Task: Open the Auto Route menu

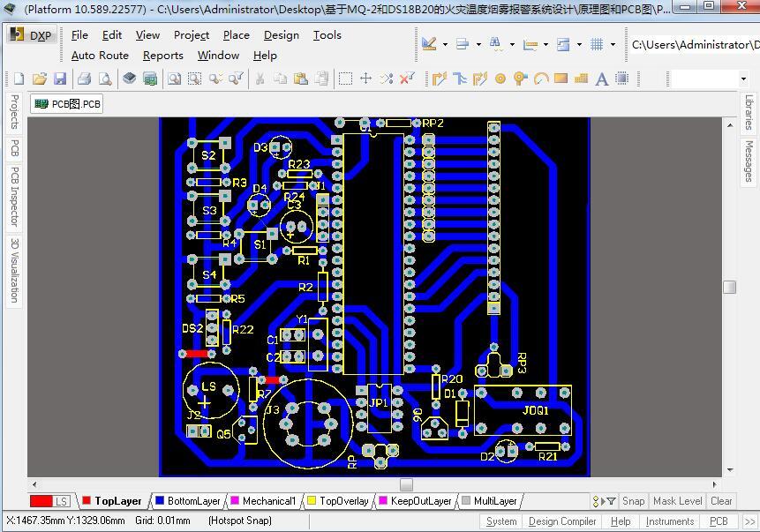Action: (100, 56)
